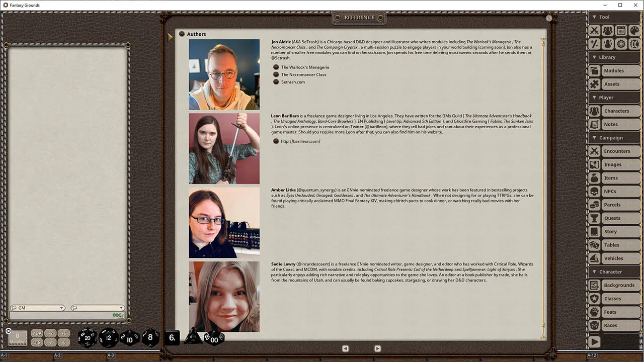The width and height of the screenshot is (644, 362).
Task: Open the Colors palette tool icon
Action: (x=634, y=31)
